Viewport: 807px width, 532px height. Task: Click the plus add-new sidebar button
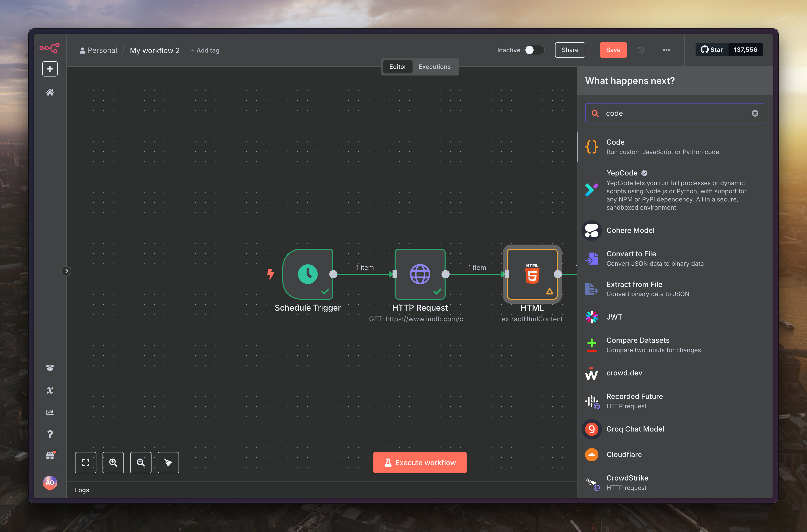click(50, 69)
